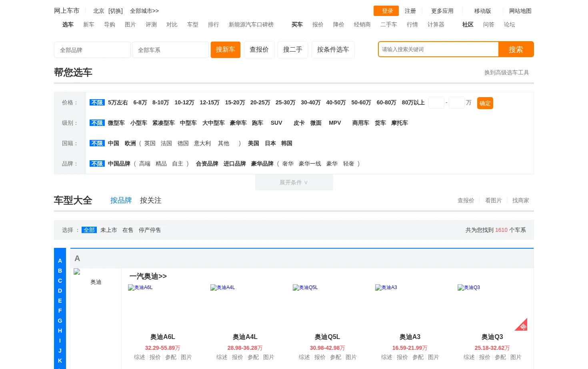Select 导购 in navigation

[x=110, y=24]
